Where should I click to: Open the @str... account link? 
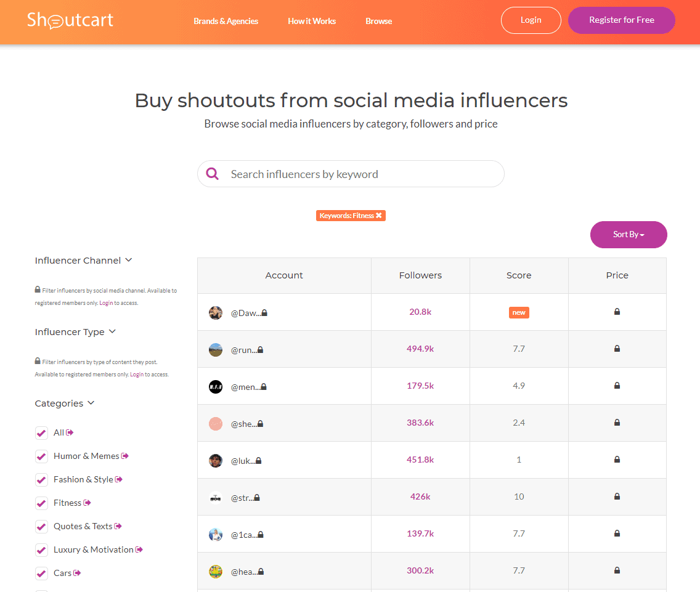(x=242, y=498)
